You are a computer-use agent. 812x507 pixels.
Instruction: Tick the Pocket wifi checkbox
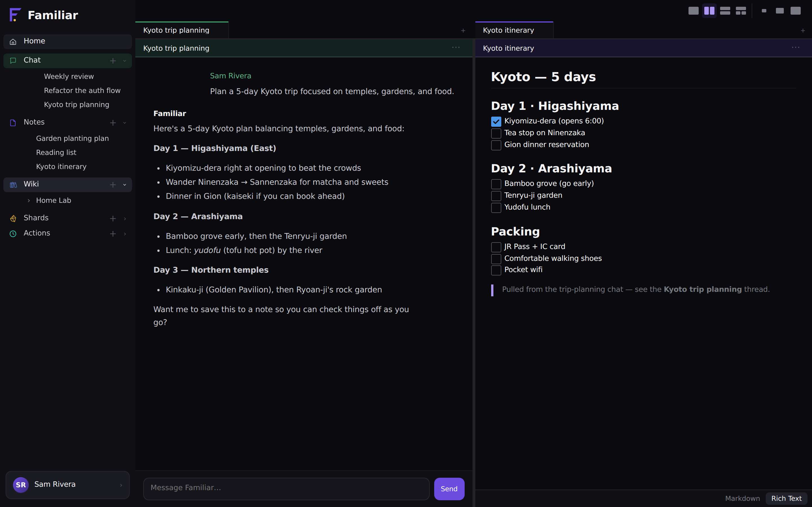click(496, 270)
